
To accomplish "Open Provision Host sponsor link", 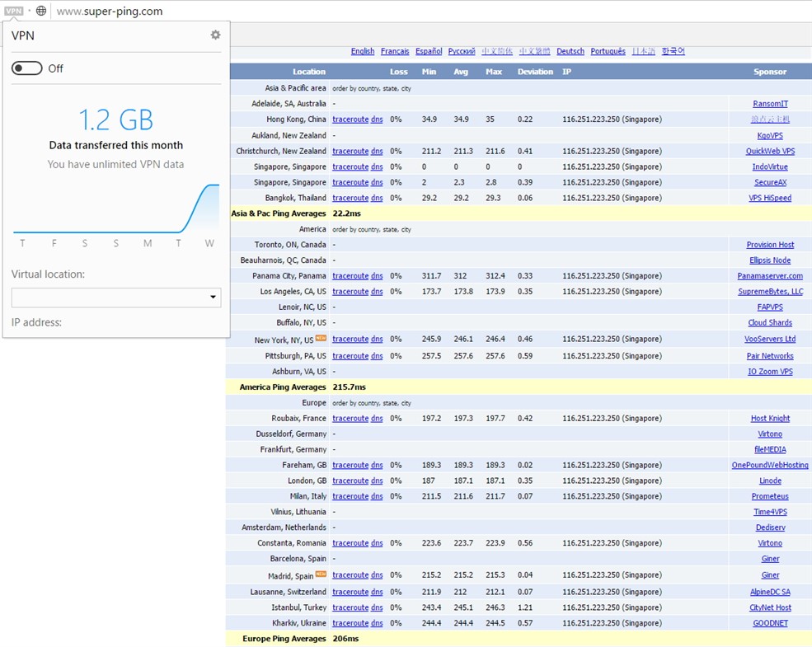I will click(x=770, y=245).
